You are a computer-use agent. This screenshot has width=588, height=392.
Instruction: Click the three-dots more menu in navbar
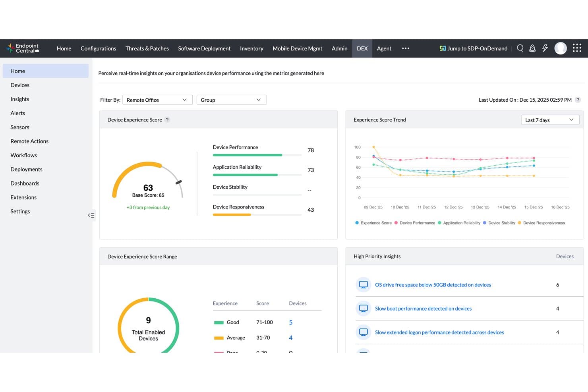[405, 48]
